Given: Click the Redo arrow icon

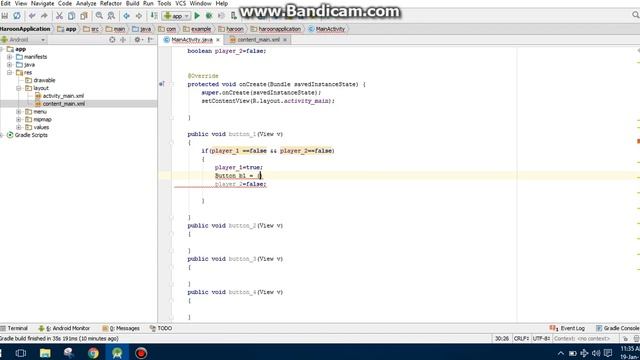Looking at the screenshot, I should pos(44,16).
